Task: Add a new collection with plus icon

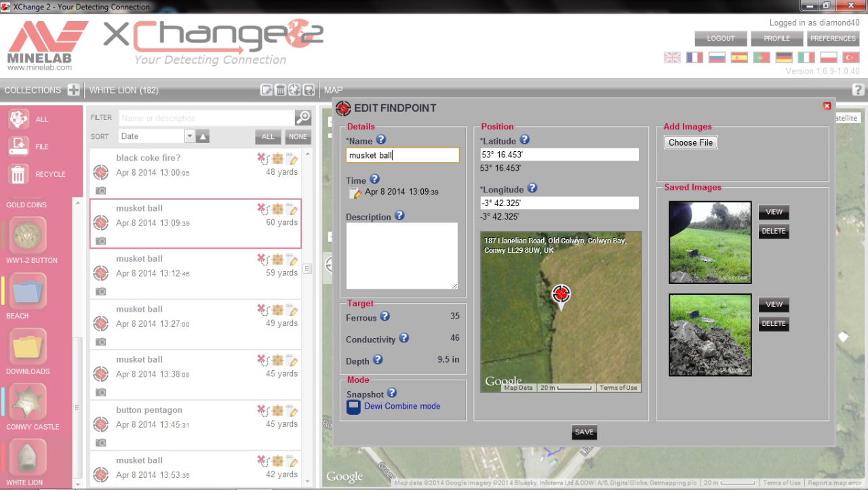Action: click(73, 90)
